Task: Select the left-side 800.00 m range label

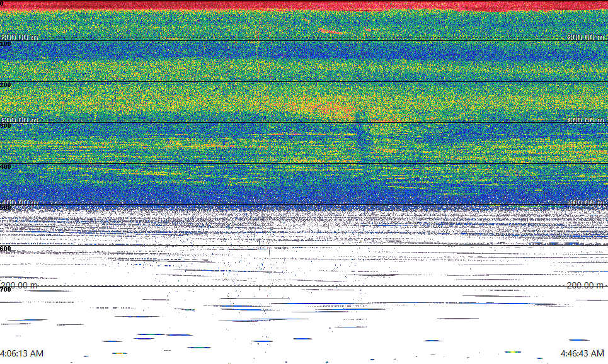Action: tap(20, 37)
